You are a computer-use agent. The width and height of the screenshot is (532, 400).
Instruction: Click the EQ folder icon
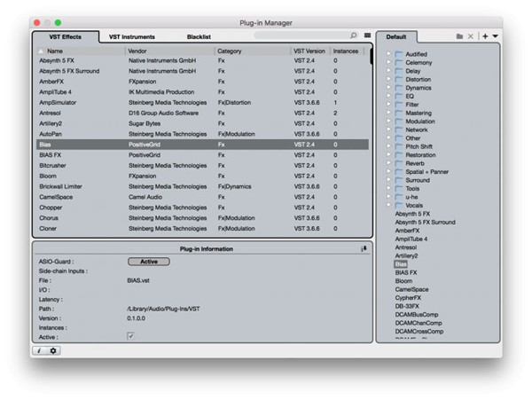pyautogui.click(x=399, y=96)
